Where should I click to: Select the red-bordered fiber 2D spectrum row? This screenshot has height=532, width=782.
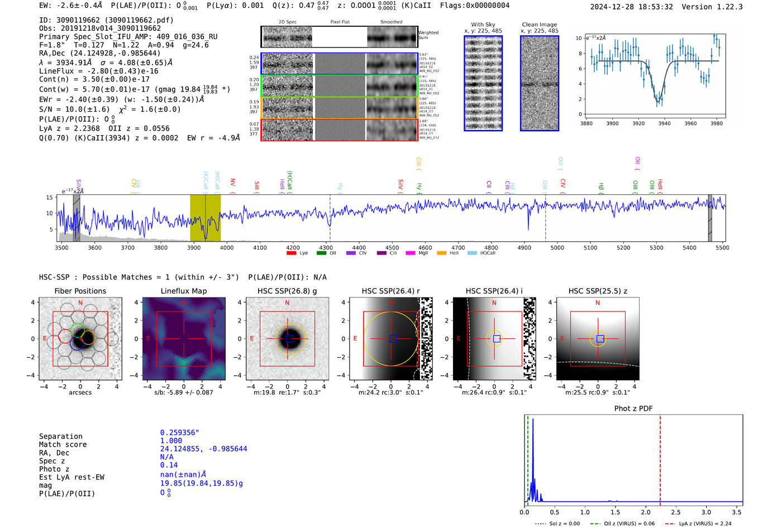340,130
